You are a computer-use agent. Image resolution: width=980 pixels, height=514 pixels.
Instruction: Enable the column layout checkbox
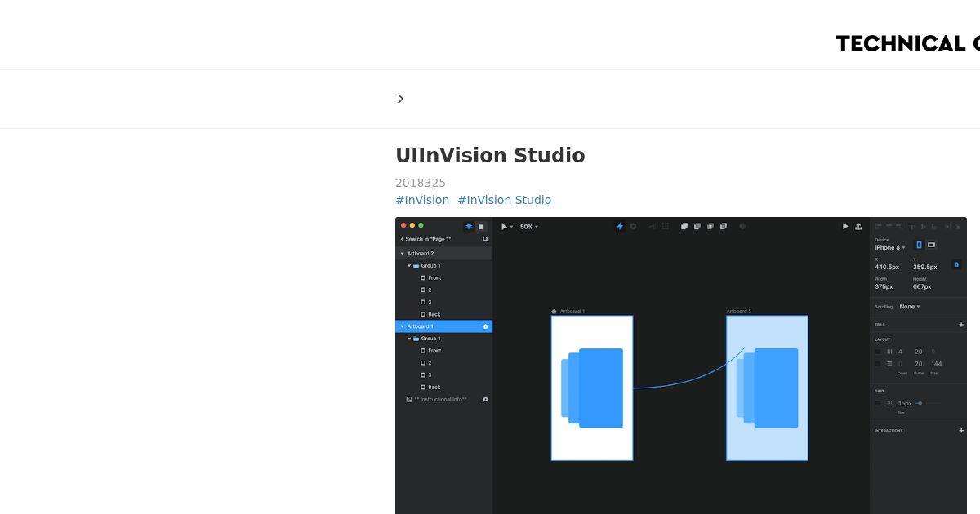coord(878,352)
